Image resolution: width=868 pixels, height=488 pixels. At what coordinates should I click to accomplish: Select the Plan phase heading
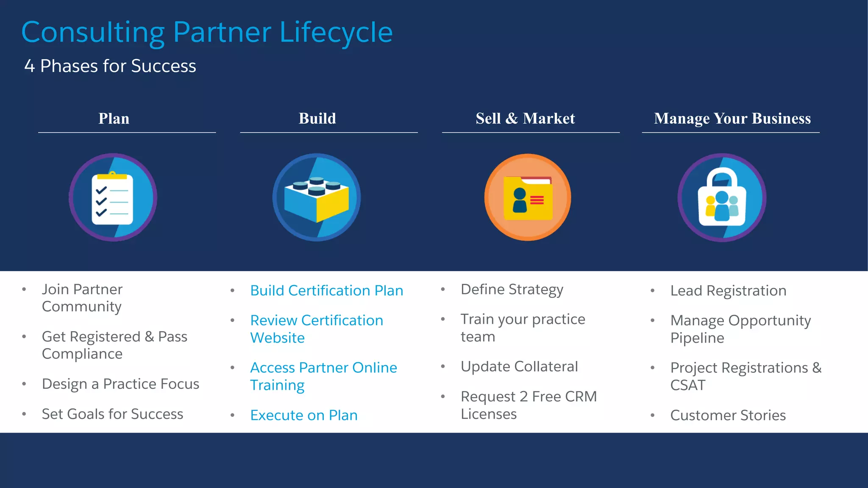[114, 119]
